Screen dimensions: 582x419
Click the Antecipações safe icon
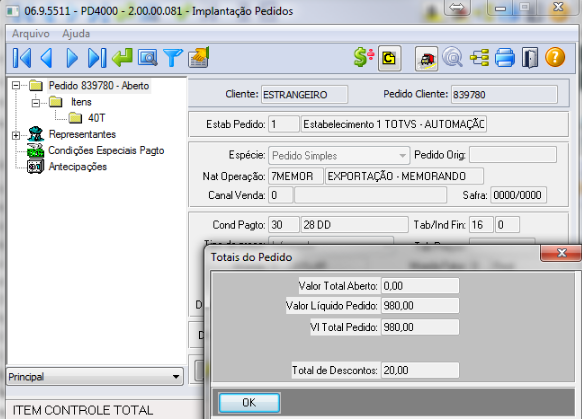36,166
